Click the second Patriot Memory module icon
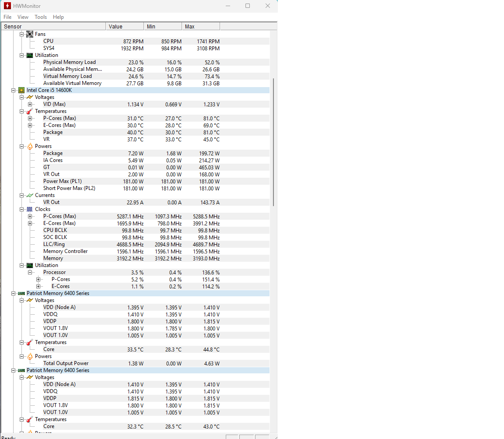The image size is (504, 439). coord(21,370)
